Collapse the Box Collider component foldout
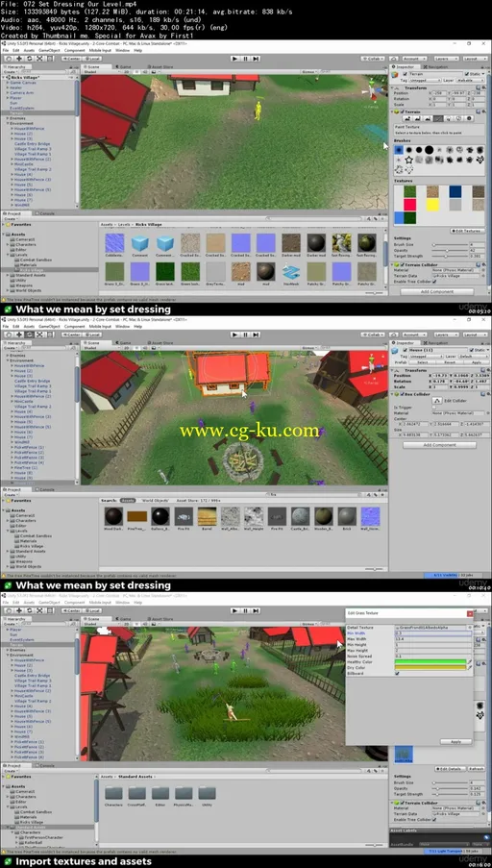The image size is (492, 868). (392, 394)
